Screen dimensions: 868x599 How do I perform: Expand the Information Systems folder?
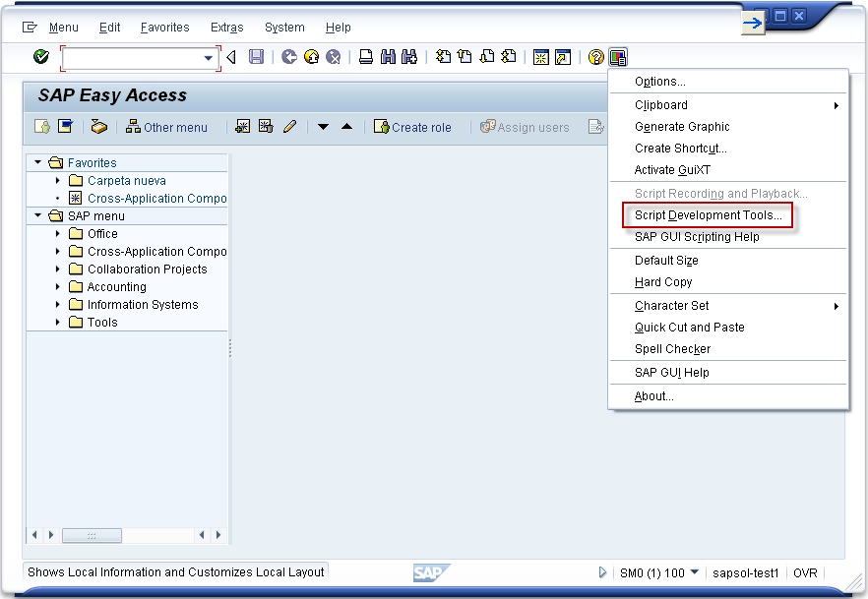click(57, 304)
